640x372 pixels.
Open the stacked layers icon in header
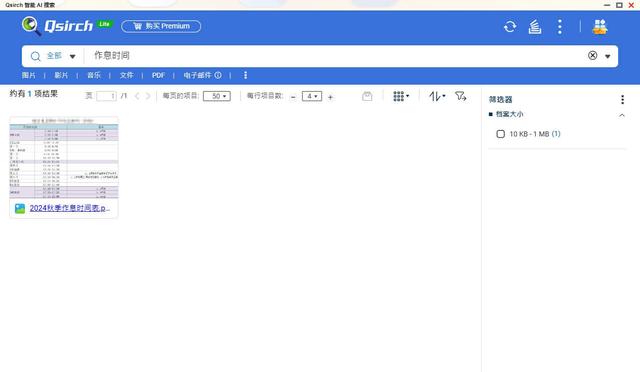coord(535,27)
